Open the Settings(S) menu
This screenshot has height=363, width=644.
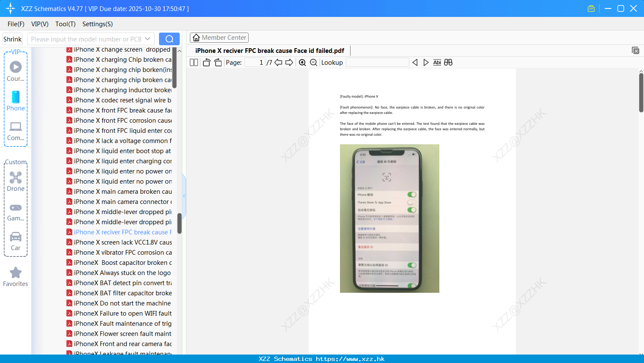98,24
